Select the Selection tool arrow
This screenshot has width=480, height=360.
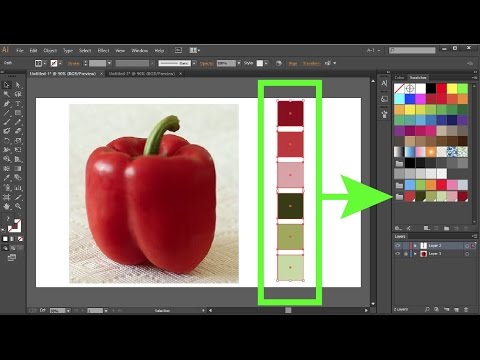7,85
